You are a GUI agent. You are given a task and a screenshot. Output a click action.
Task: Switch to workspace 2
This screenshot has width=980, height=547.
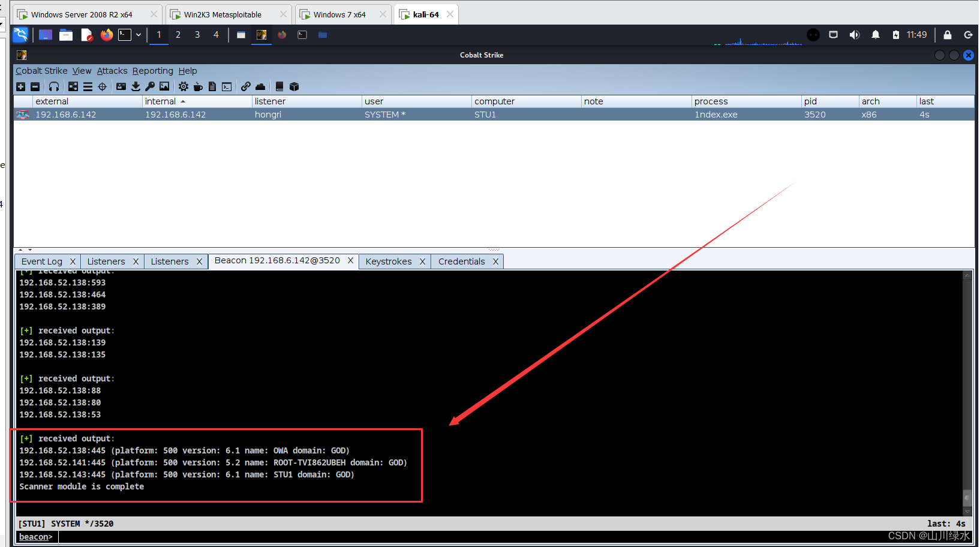coord(178,35)
